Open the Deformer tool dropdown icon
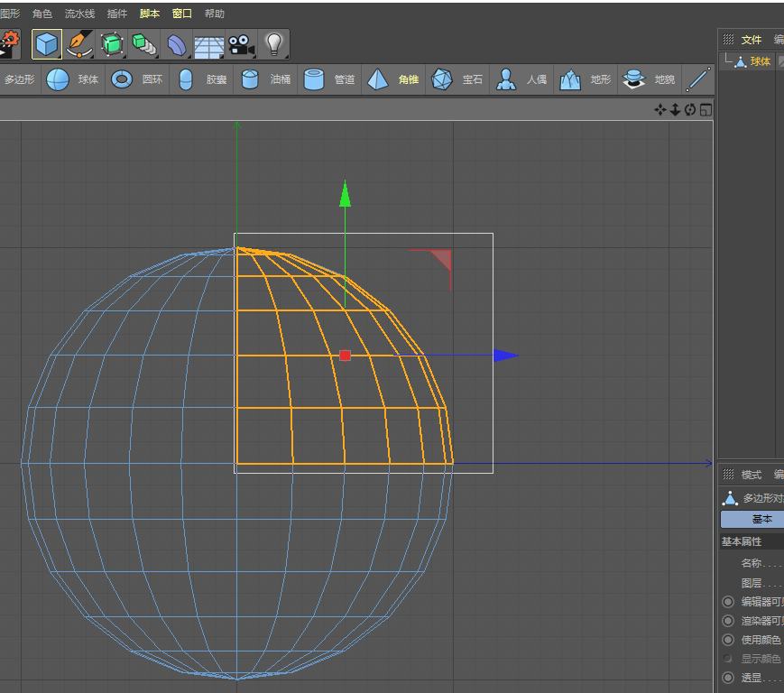 177,43
